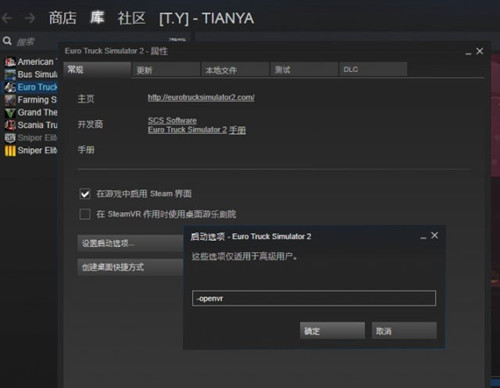Switch to the 常规 general tab

(x=97, y=70)
